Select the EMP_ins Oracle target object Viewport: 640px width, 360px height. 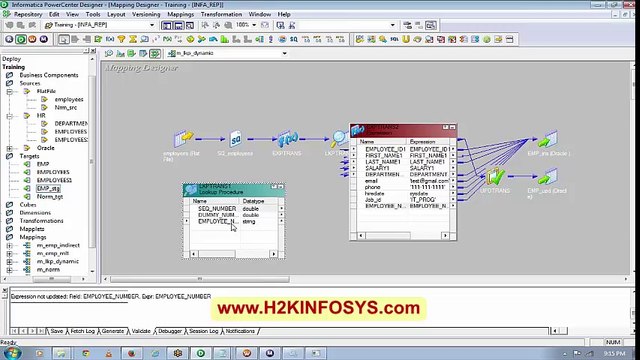[548, 139]
